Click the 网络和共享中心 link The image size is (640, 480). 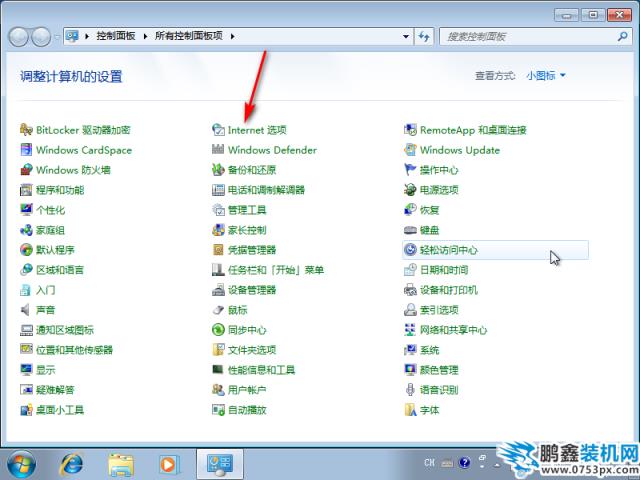[x=453, y=330]
